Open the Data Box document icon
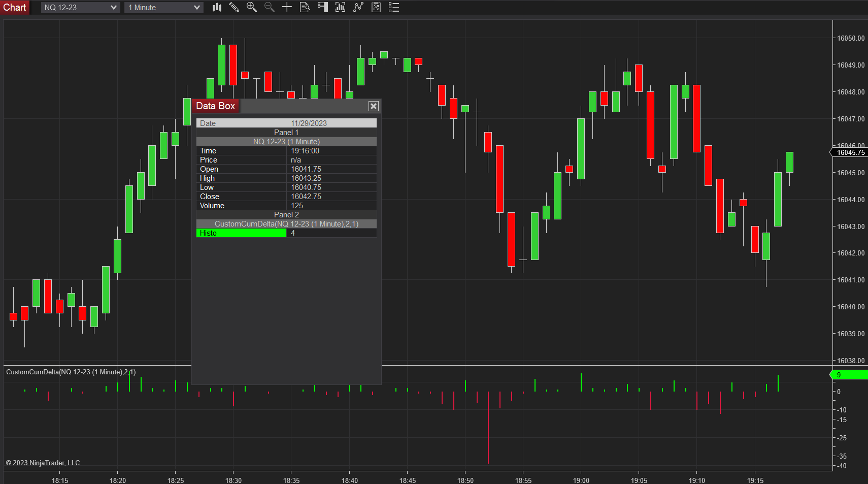868x484 pixels. point(305,7)
